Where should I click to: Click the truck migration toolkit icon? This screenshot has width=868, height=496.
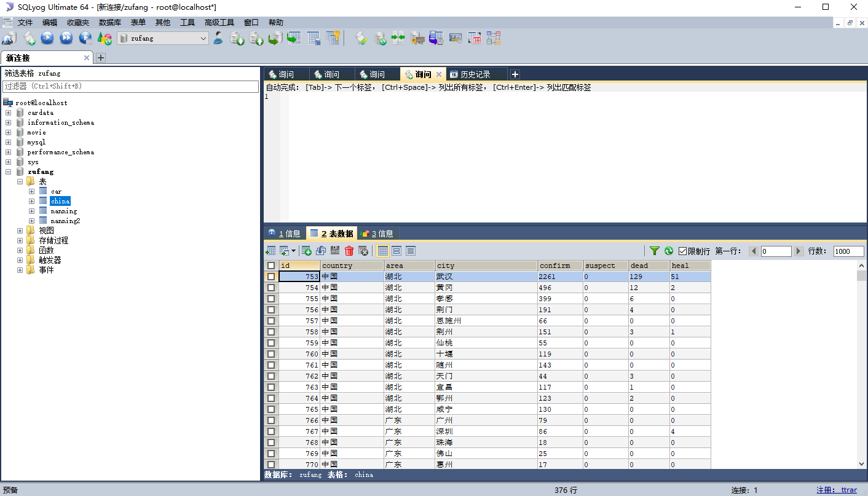pyautogui.click(x=417, y=39)
